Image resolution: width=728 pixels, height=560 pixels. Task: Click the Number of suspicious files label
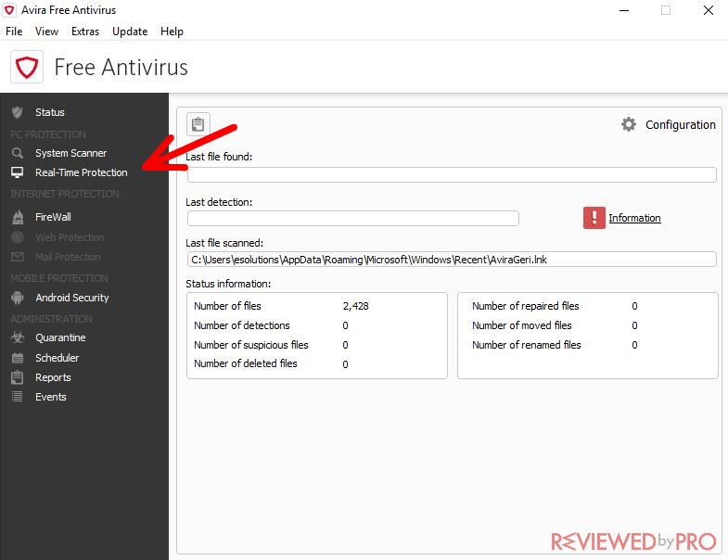(251, 345)
